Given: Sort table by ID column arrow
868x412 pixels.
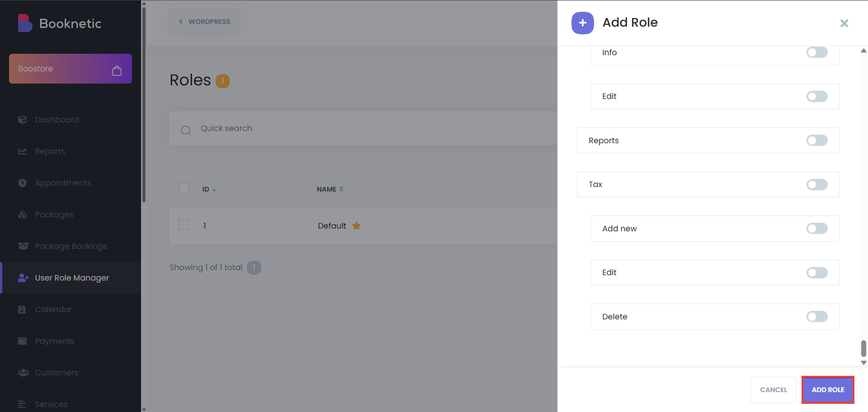Looking at the screenshot, I should point(214,190).
